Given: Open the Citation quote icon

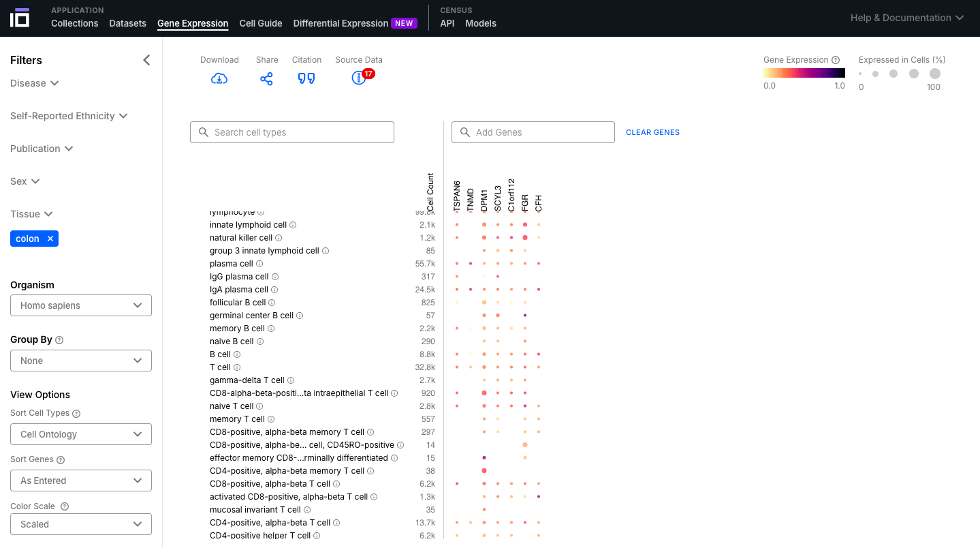Looking at the screenshot, I should [x=306, y=78].
